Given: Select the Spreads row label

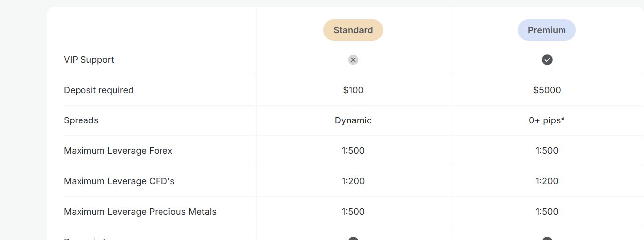Looking at the screenshot, I should 81,120.
